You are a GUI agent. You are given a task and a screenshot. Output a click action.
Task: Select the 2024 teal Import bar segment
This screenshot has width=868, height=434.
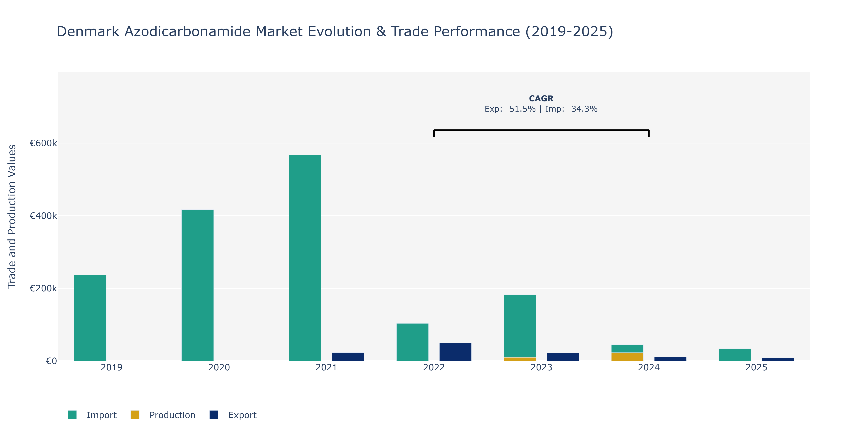627,349
